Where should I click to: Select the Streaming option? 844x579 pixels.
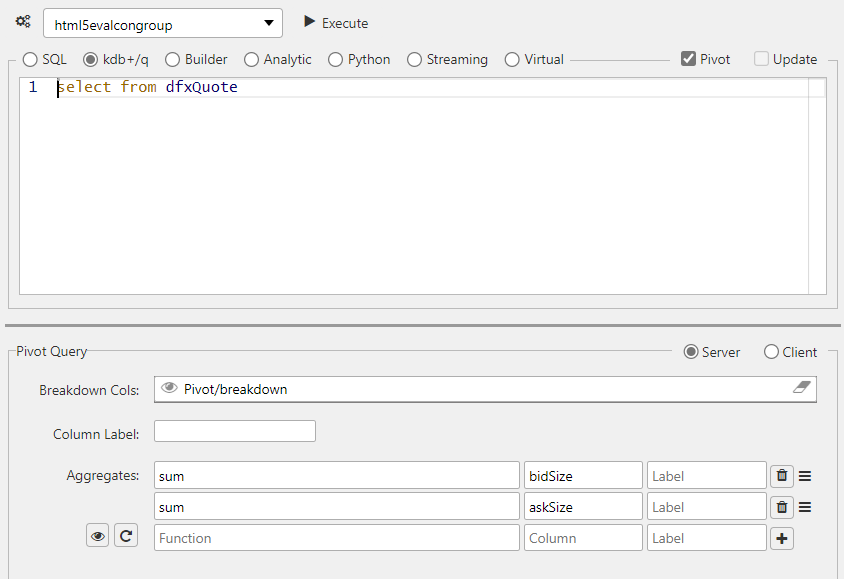(x=411, y=59)
